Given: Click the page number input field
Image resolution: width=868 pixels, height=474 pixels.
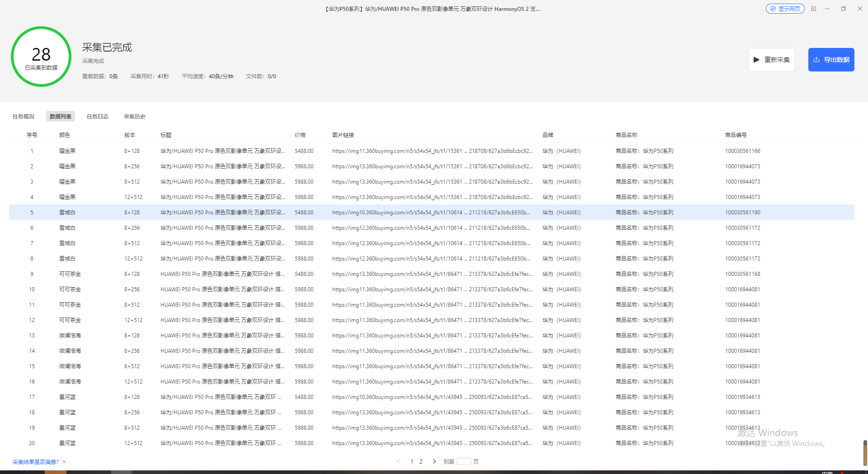Looking at the screenshot, I should (x=464, y=461).
